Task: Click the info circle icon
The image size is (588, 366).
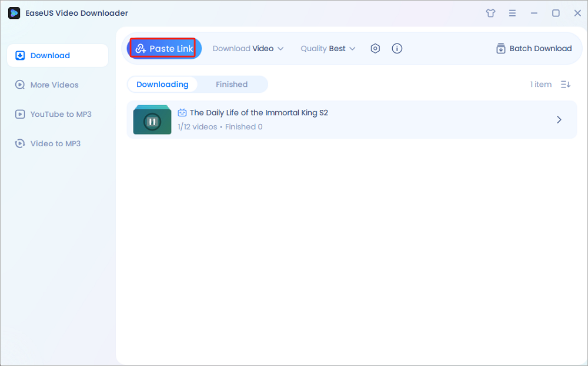Action: pyautogui.click(x=397, y=48)
